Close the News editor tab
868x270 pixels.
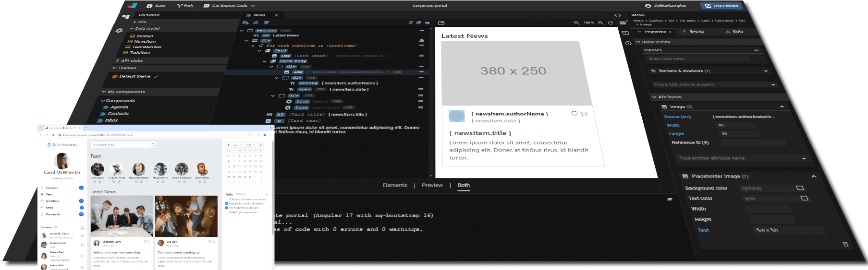point(276,15)
